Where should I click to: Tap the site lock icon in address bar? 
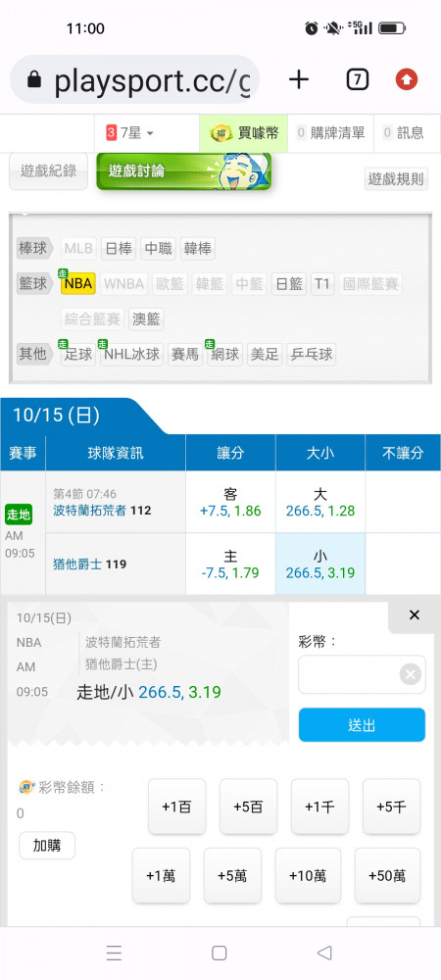[x=34, y=80]
